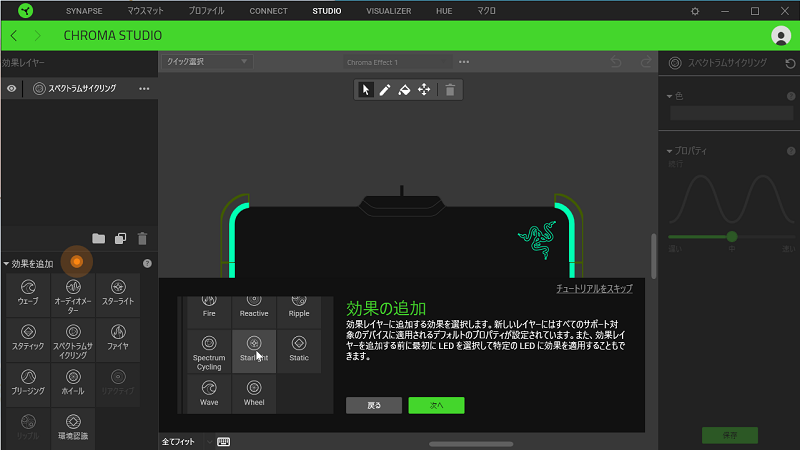This screenshot has height=450, width=800.
Task: Click the canvas vertical scrollbar
Action: [654, 256]
